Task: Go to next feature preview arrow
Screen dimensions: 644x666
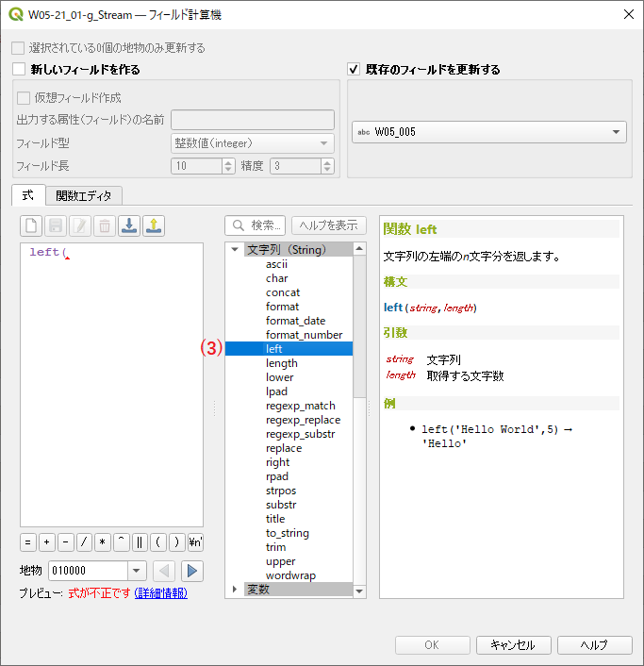Action: 192,571
